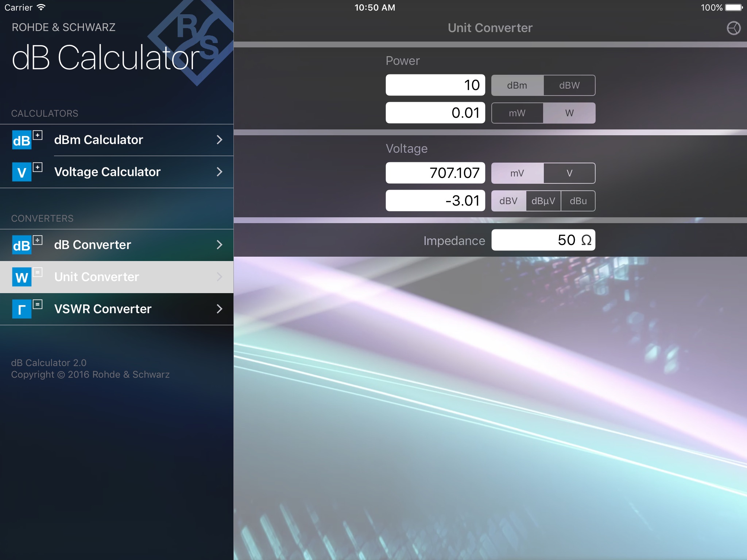Edit the voltage field showing 707.107

(x=435, y=173)
